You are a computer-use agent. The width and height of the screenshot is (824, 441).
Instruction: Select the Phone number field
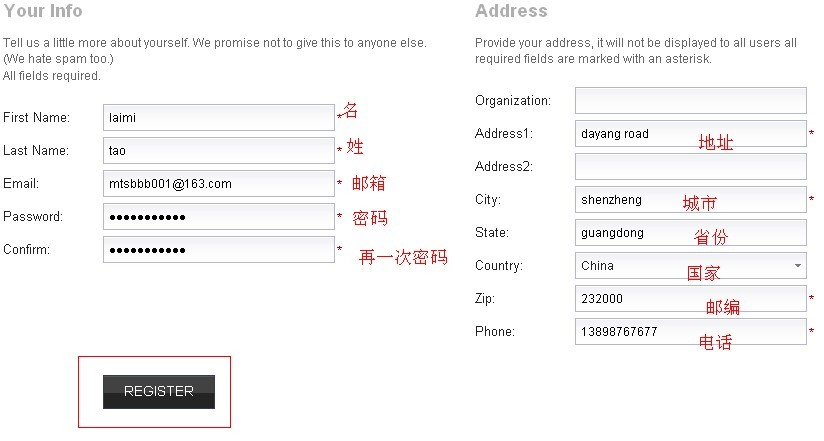[691, 332]
